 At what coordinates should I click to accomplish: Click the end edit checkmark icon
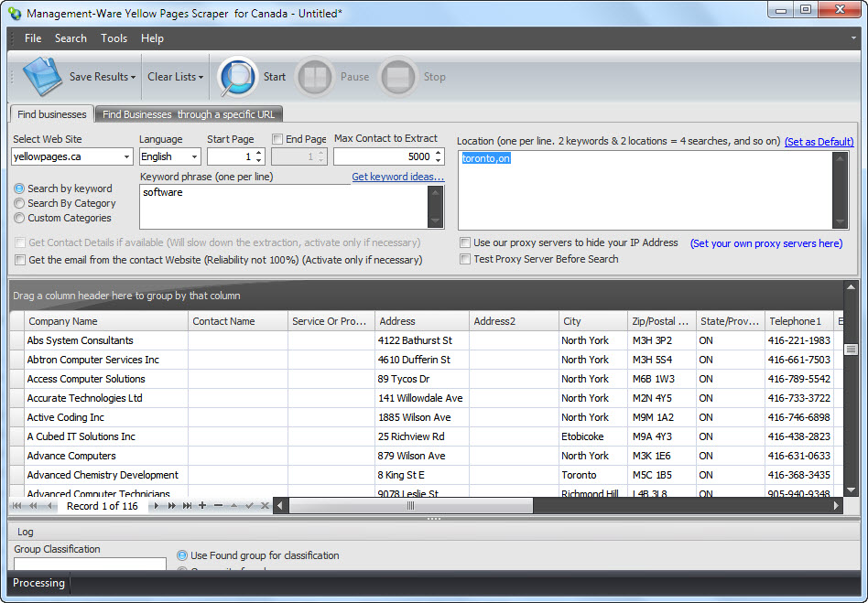[249, 506]
